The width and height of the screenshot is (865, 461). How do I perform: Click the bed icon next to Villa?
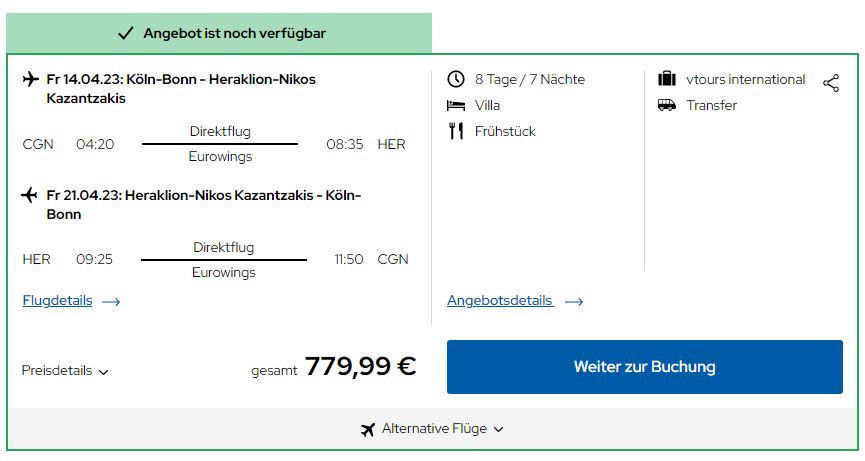click(x=456, y=105)
